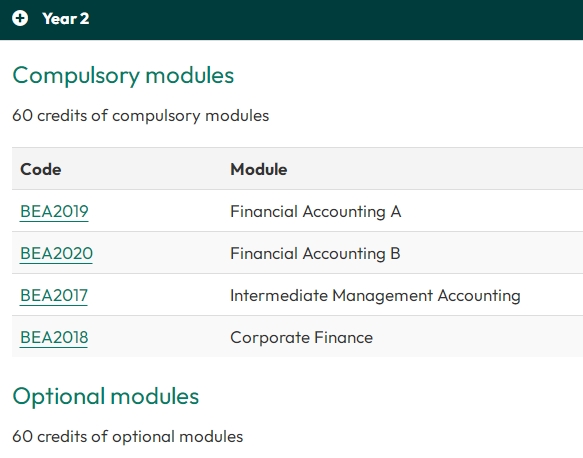Click the Optional modules heading
The image size is (583, 458).
click(106, 396)
